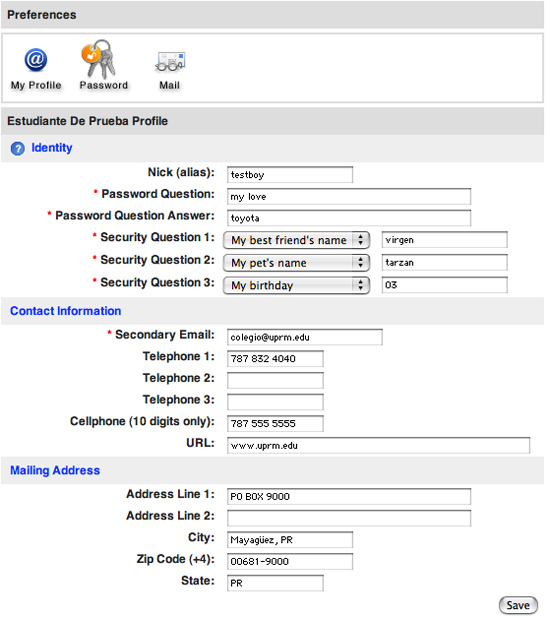
Task: Focus the URL input field
Action: pyautogui.click(x=378, y=445)
